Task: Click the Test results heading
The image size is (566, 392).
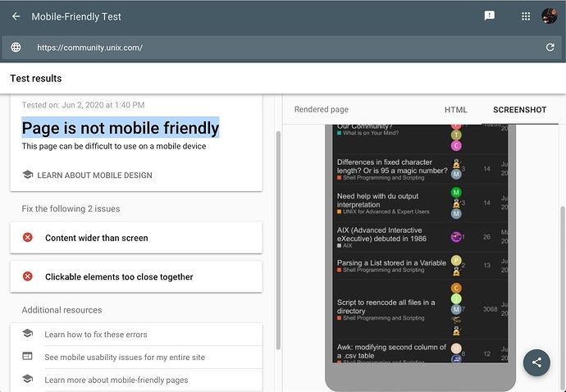Action: point(36,79)
